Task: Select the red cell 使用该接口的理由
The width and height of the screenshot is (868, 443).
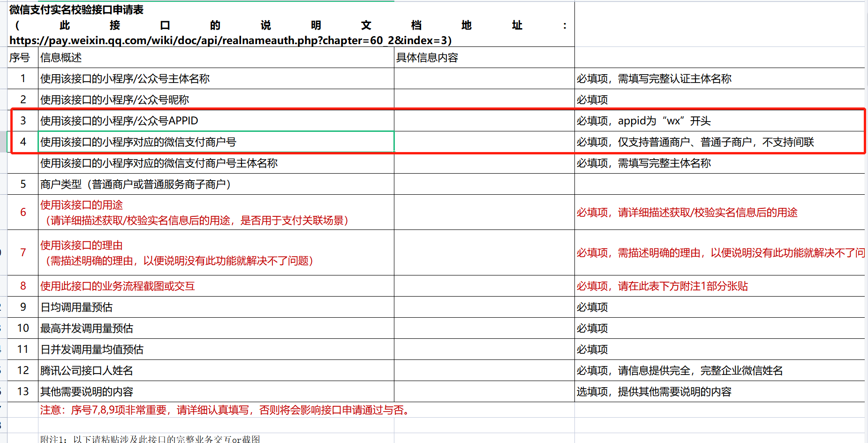Action: (216, 253)
